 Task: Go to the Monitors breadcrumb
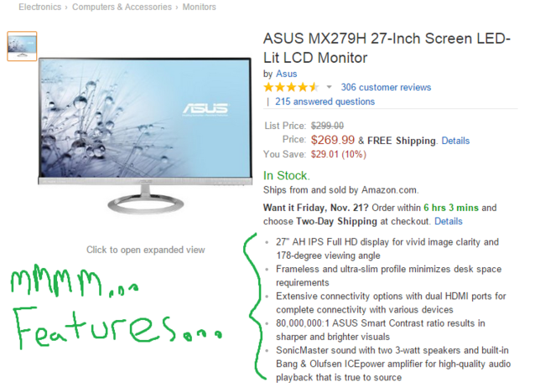click(x=199, y=7)
